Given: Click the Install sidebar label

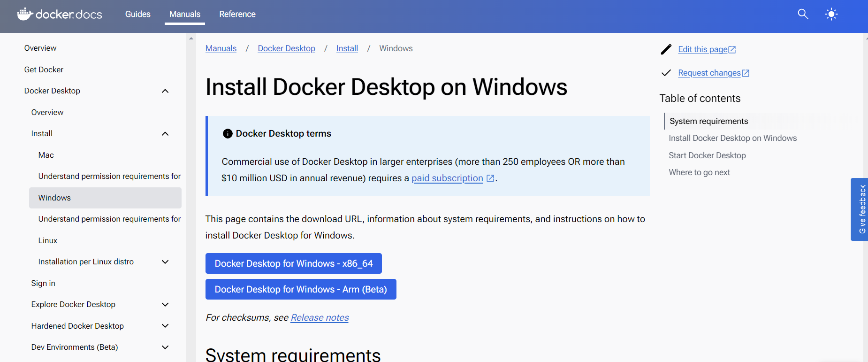Looking at the screenshot, I should [42, 133].
